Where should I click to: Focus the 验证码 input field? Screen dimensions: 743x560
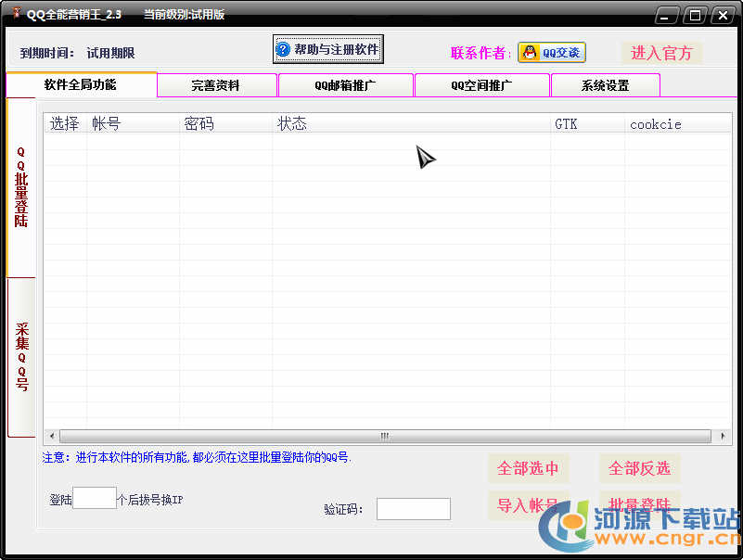pyautogui.click(x=413, y=509)
